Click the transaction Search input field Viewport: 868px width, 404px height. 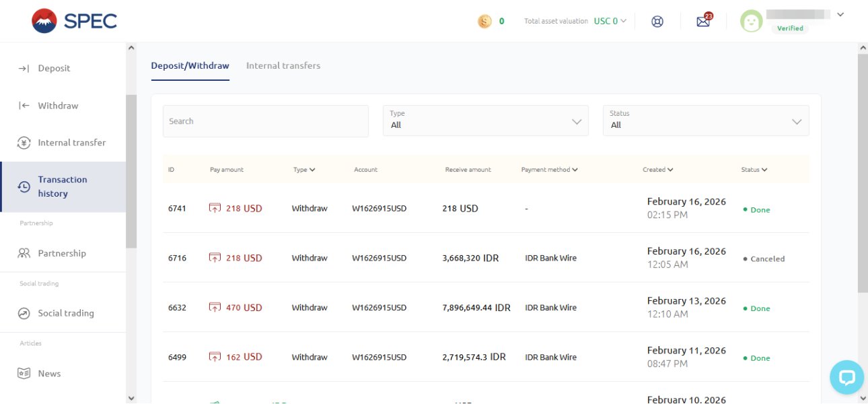coord(265,121)
